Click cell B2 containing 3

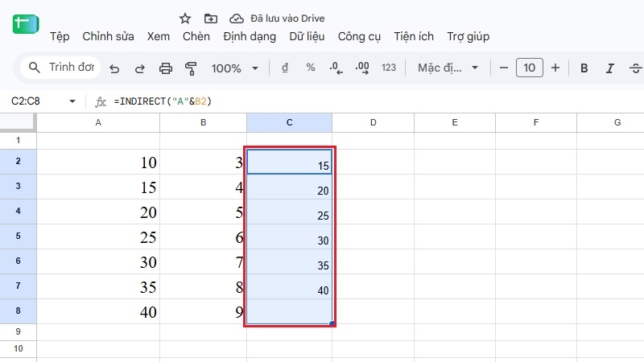[x=204, y=162]
